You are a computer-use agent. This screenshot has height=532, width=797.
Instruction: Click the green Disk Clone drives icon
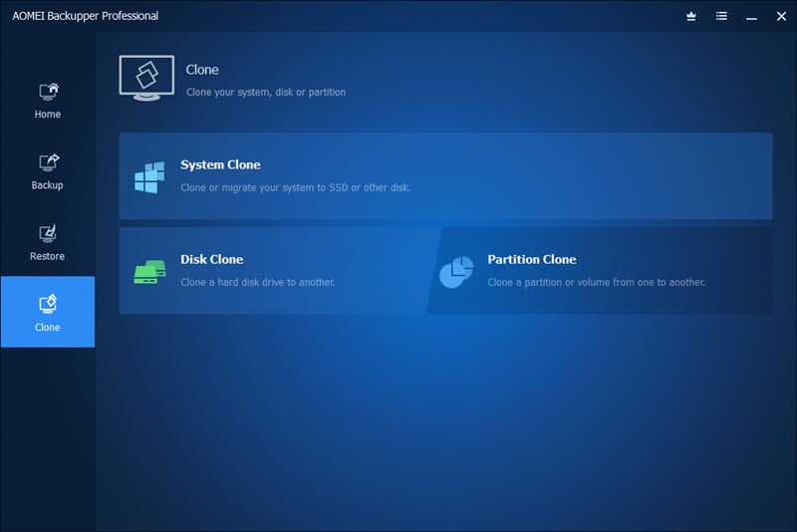pyautogui.click(x=150, y=272)
